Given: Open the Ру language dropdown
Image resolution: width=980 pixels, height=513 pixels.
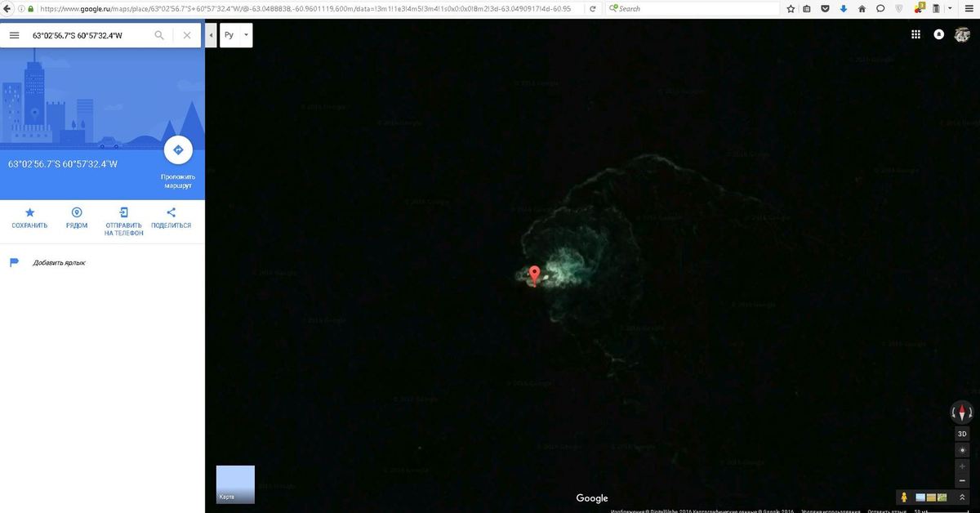Looking at the screenshot, I should click(x=236, y=36).
